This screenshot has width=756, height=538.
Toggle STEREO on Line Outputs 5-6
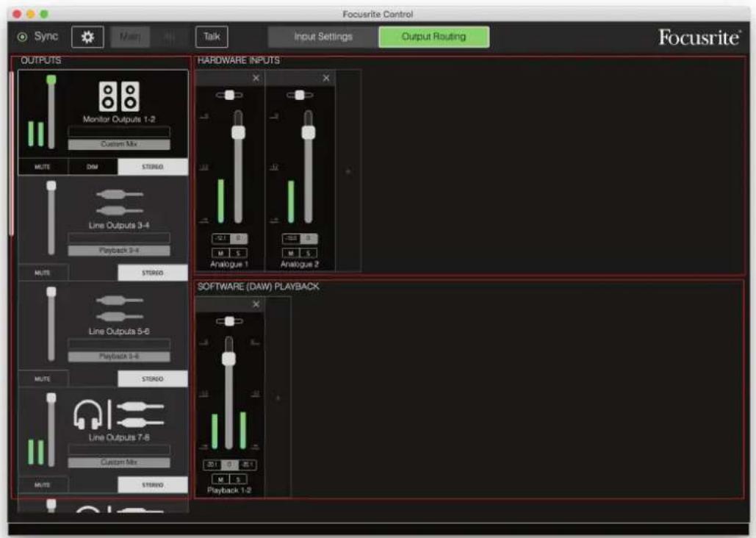153,379
